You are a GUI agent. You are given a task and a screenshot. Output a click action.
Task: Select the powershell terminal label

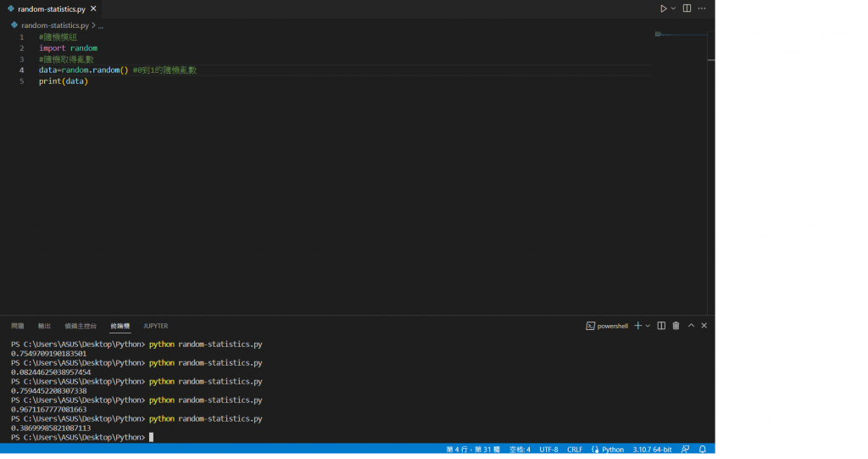pyautogui.click(x=612, y=326)
